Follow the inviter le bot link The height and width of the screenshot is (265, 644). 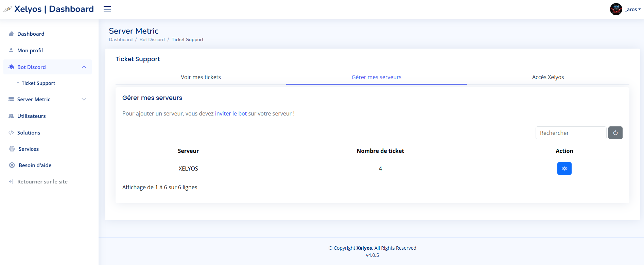click(231, 113)
